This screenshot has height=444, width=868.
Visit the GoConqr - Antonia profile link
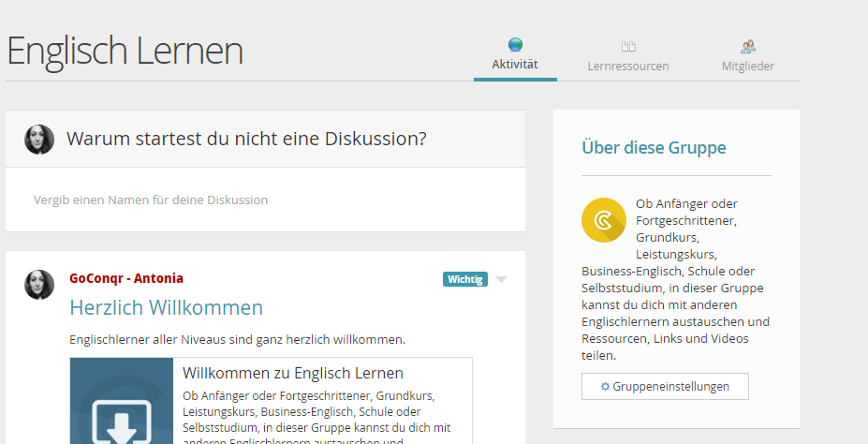click(126, 278)
